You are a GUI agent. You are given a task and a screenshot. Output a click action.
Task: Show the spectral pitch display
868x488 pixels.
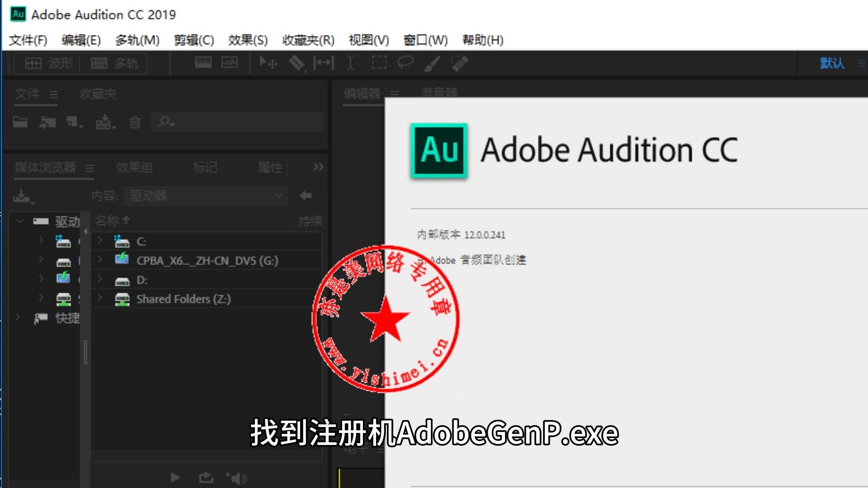click(x=230, y=63)
